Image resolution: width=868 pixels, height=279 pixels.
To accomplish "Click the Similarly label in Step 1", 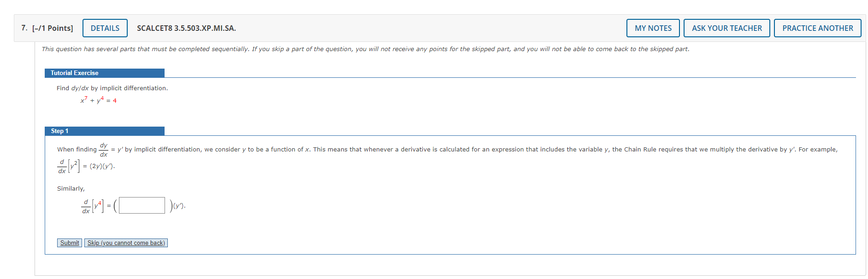I will point(71,188).
